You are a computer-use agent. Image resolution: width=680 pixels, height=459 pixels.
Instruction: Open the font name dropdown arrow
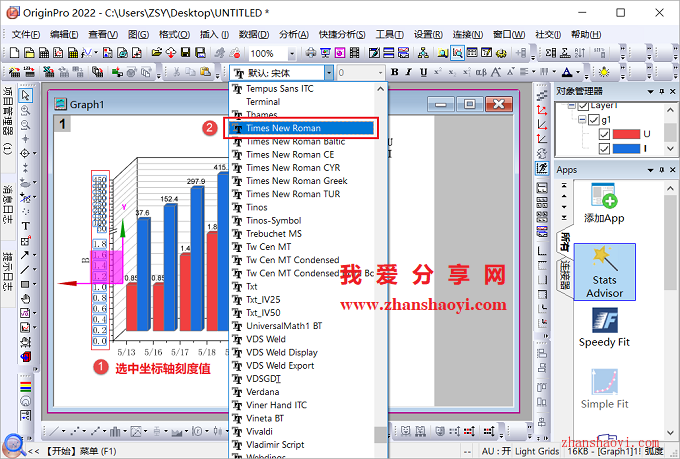(329, 72)
